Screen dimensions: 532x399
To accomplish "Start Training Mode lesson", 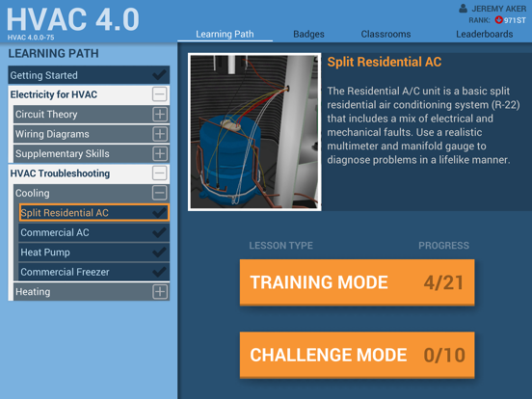I will [x=357, y=282].
